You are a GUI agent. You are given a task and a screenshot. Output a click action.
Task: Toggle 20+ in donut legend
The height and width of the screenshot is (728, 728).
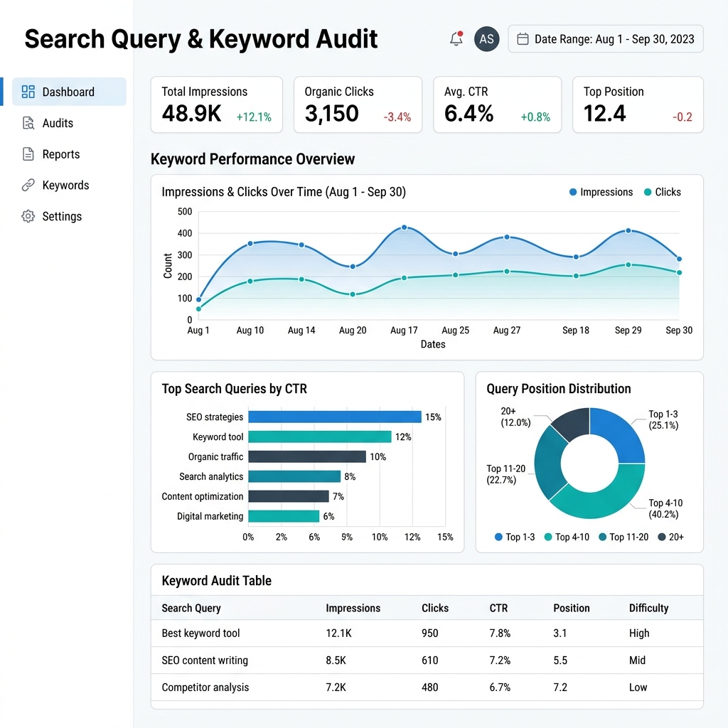point(671,537)
